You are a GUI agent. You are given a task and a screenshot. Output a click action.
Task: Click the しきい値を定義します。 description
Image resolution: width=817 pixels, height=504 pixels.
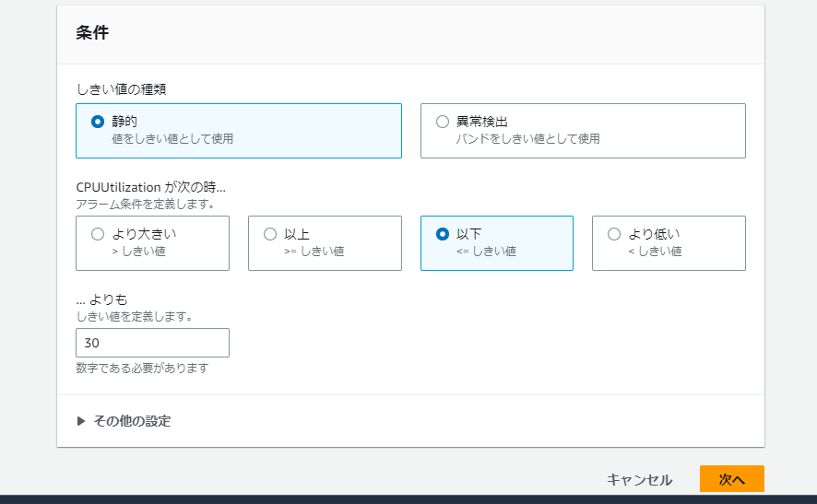point(135,317)
